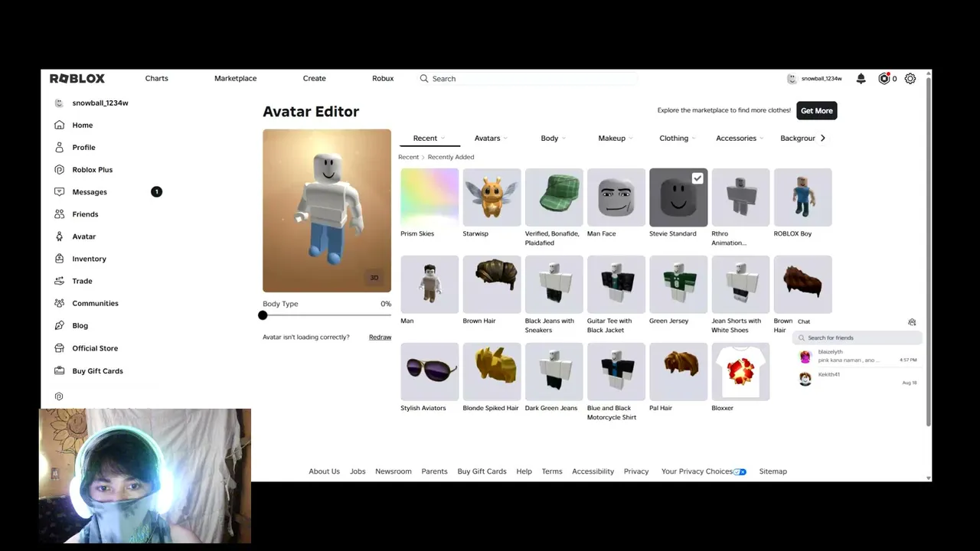Open the Sitemap footer link
Viewport: 980px width, 551px height.
point(773,471)
